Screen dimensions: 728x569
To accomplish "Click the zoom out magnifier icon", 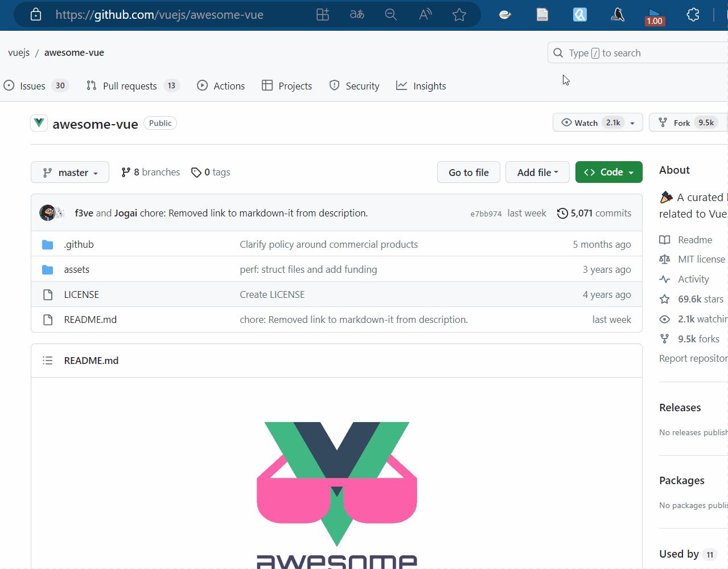I will pyautogui.click(x=391, y=15).
